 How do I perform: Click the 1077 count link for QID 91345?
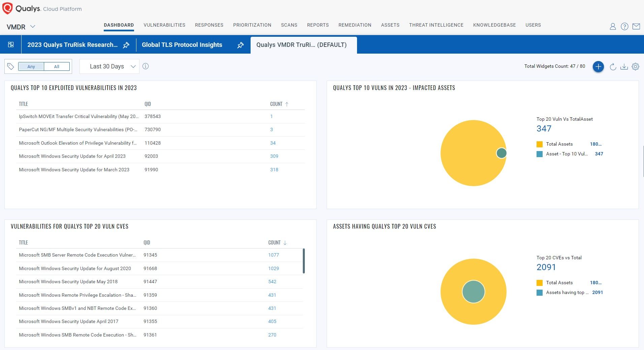[273, 255]
